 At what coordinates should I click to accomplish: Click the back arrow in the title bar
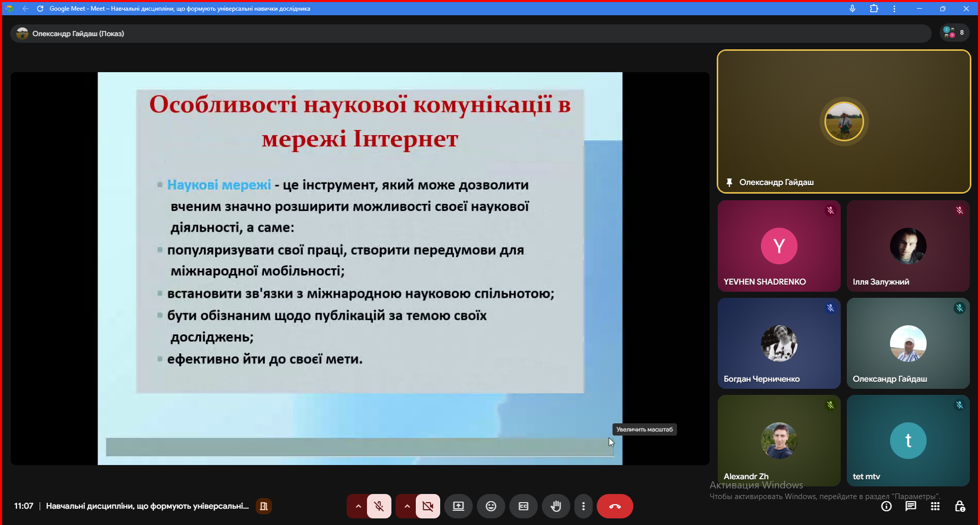(25, 9)
